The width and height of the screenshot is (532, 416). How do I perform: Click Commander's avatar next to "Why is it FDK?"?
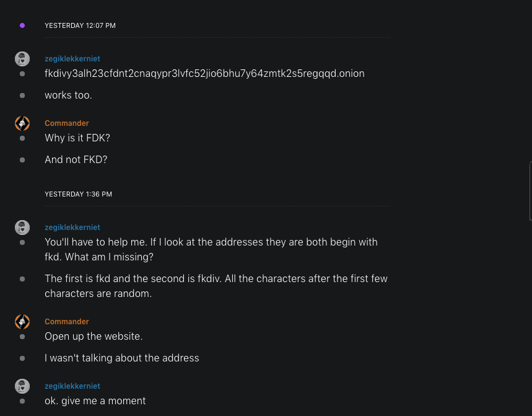pos(22,123)
